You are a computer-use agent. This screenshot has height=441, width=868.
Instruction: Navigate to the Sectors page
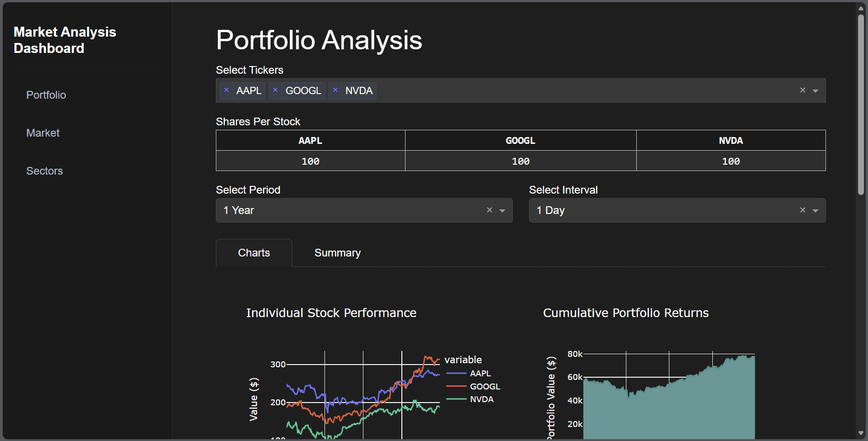[x=44, y=171]
